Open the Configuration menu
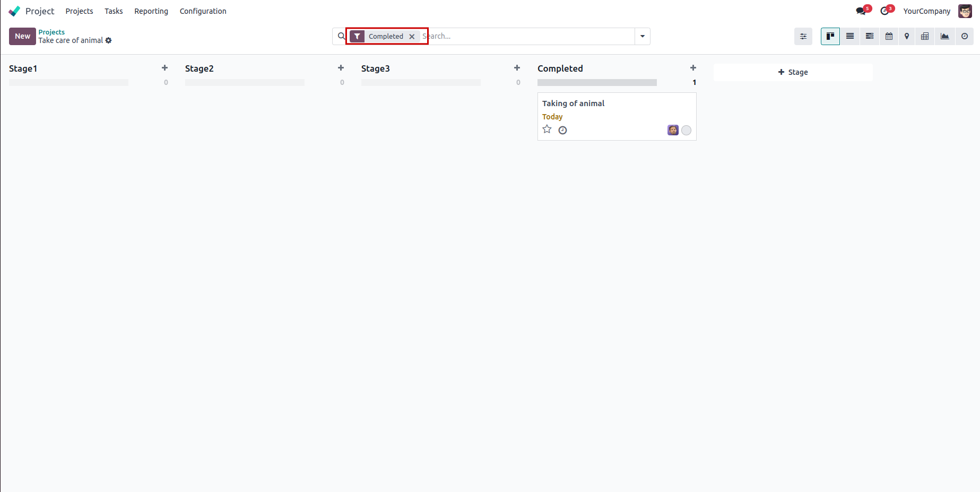 [x=203, y=11]
